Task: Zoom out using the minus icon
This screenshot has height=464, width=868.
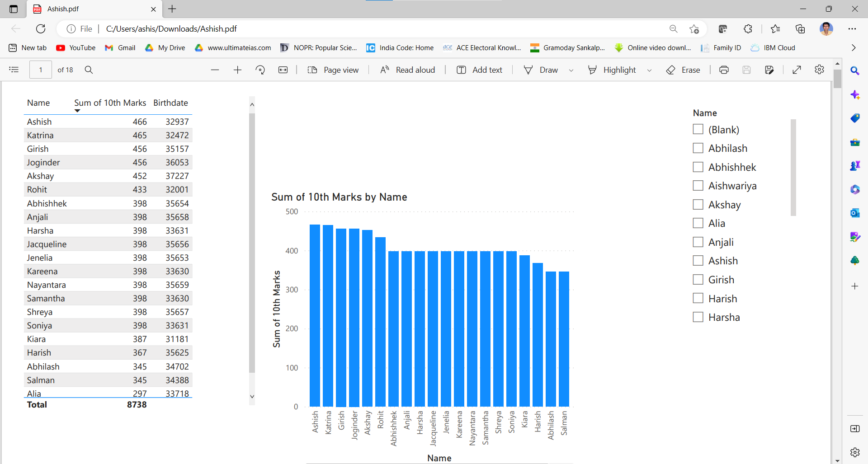Action: [215, 70]
